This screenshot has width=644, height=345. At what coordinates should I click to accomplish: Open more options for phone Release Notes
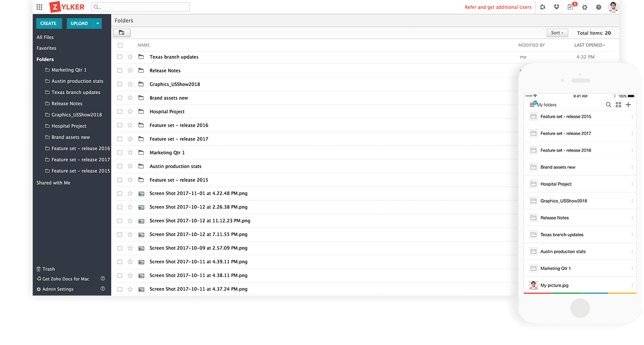632,218
